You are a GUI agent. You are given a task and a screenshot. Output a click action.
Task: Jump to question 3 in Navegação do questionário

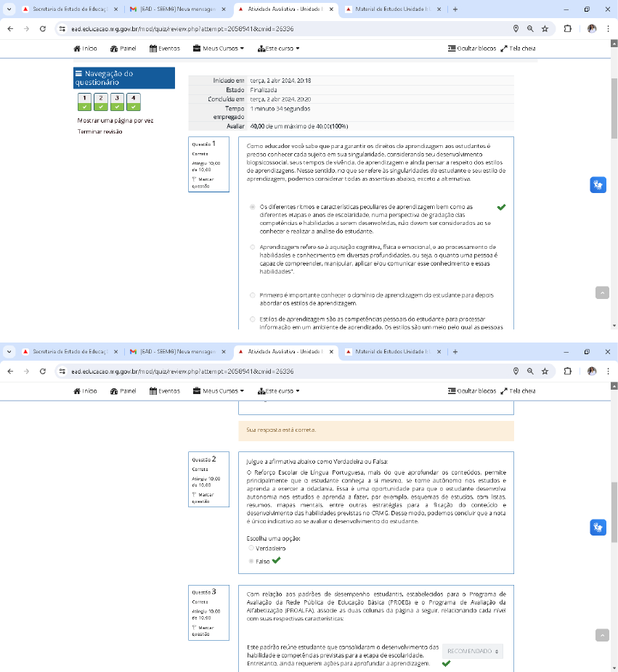(x=117, y=102)
